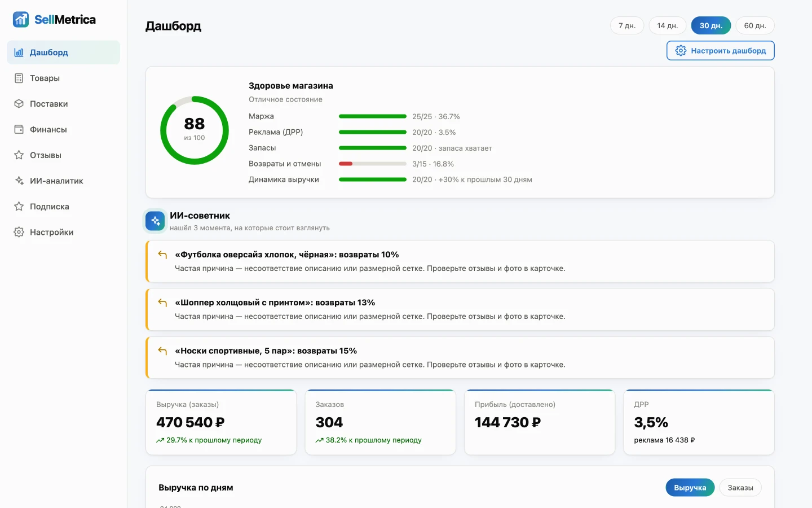
Task: Click the 3/15 · 16.8% value
Action: (433, 164)
